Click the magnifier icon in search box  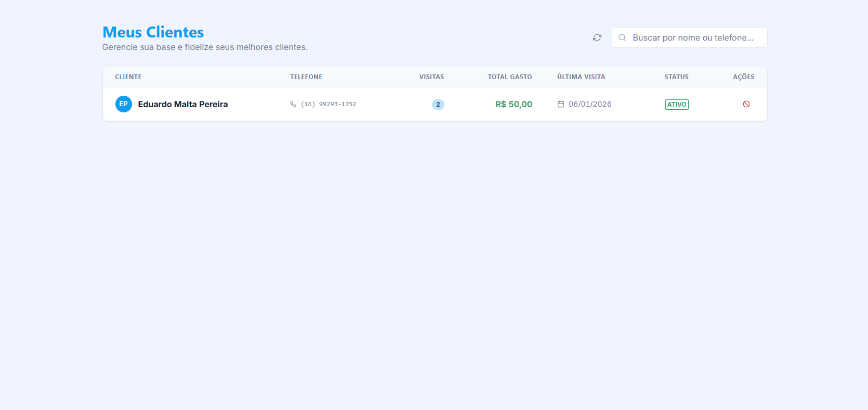(622, 37)
